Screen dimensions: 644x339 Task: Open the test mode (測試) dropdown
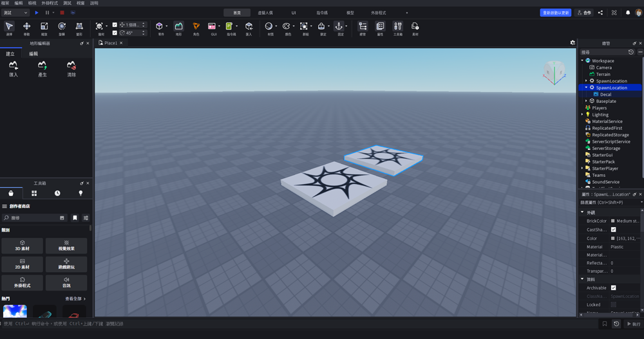tap(15, 13)
